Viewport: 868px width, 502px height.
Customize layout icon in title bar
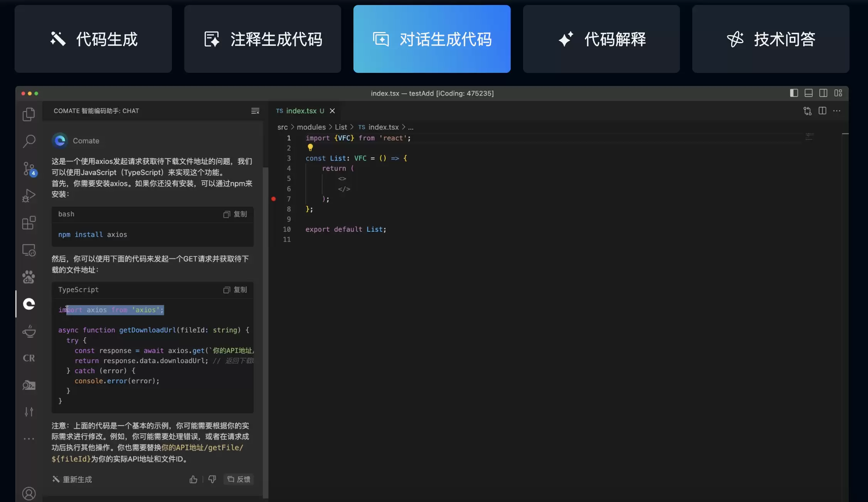pos(838,93)
